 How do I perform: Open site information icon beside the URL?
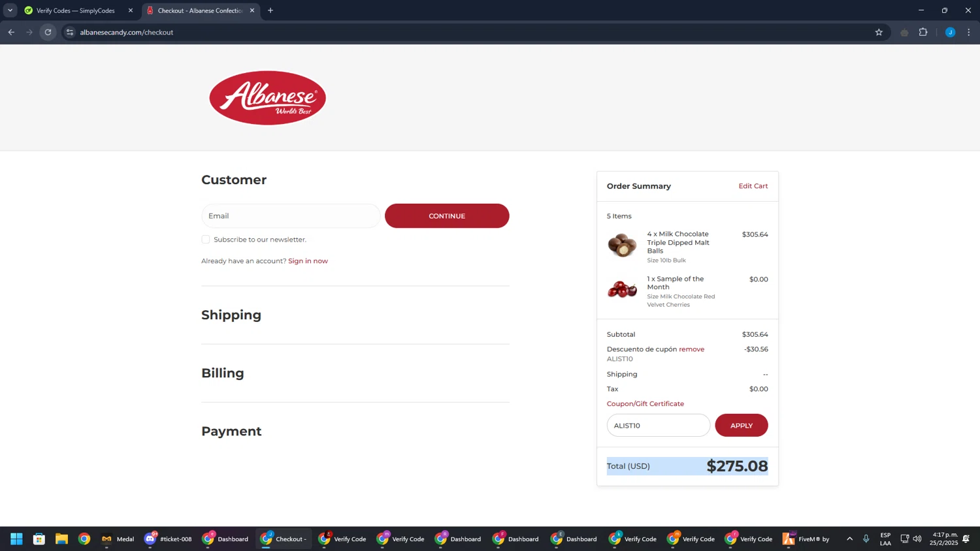70,32
